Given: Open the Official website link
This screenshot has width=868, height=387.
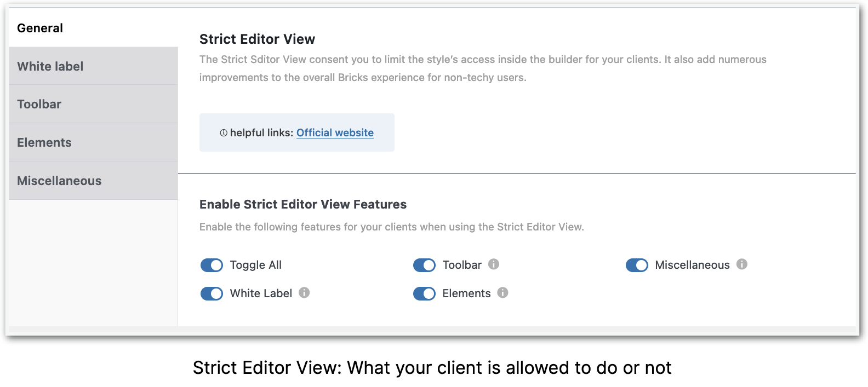Looking at the screenshot, I should click(x=335, y=132).
